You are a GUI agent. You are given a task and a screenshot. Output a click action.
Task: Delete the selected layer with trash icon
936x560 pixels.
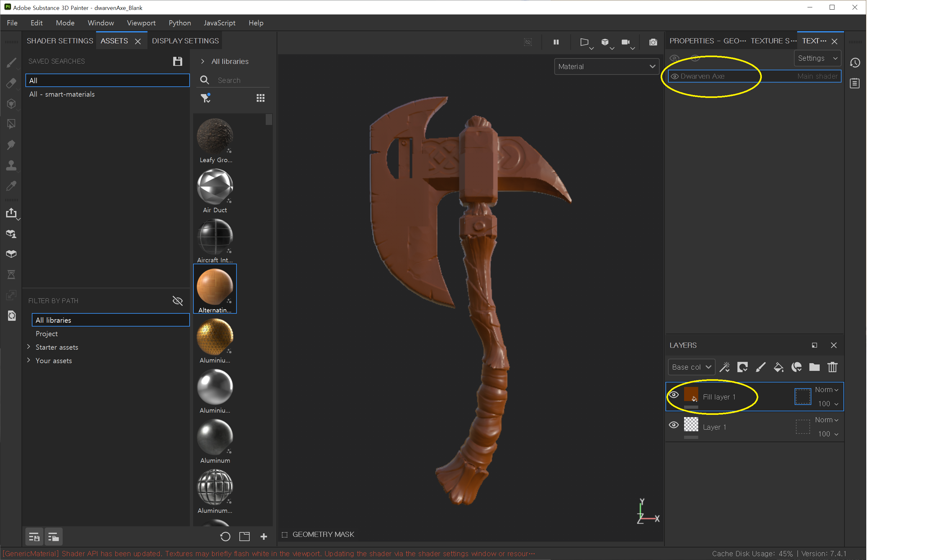[833, 367]
